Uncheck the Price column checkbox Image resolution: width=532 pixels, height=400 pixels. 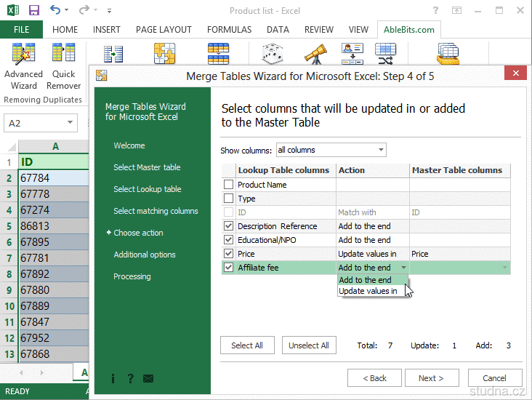[229, 254]
